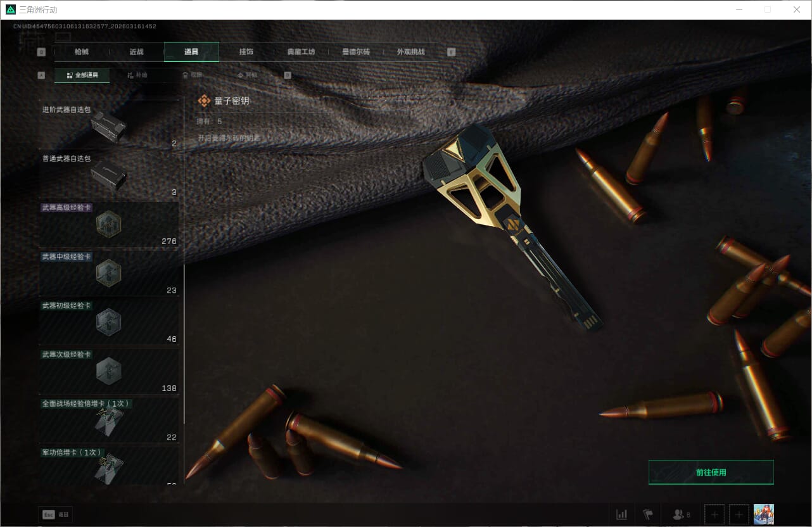Click the statistics bar chart icon

tap(622, 514)
